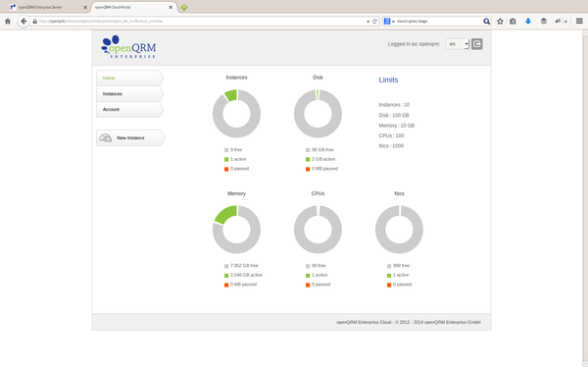
Task: Close the openQRM Enterprise Server tab
Action: point(85,7)
